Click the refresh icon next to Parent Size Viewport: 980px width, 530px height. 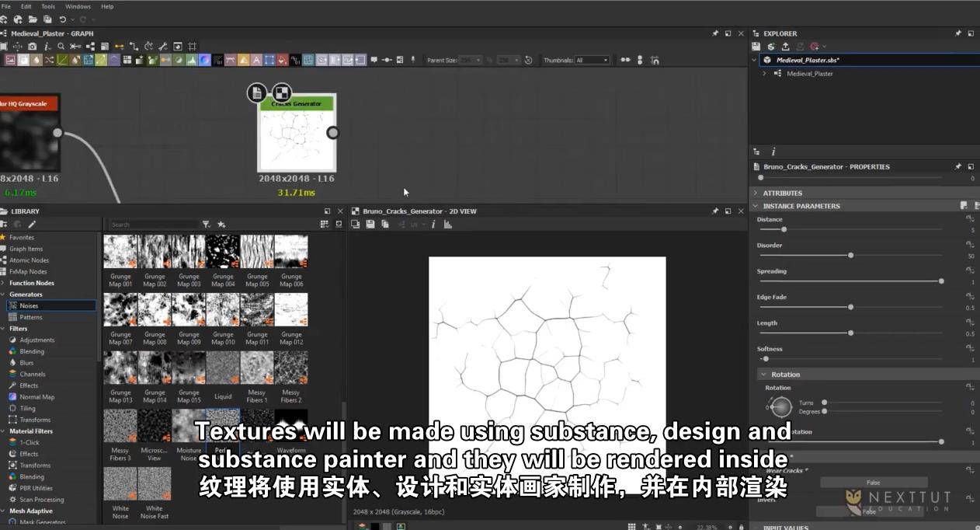click(528, 60)
